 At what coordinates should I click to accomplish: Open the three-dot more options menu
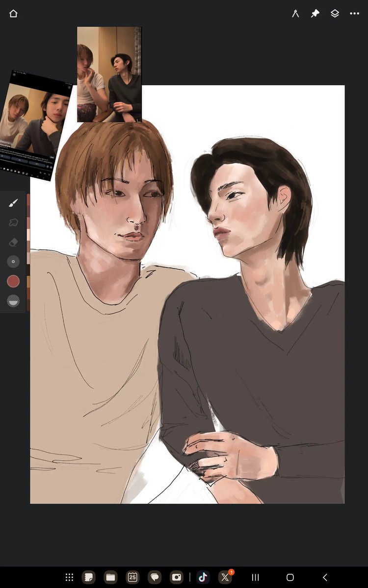pos(354,14)
